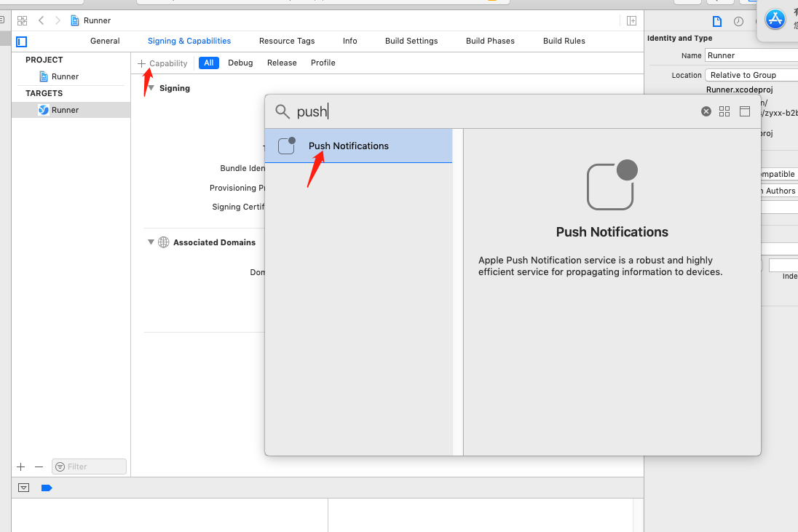Click the magnifier icon in capability search
The image size is (798, 532).
click(x=283, y=111)
